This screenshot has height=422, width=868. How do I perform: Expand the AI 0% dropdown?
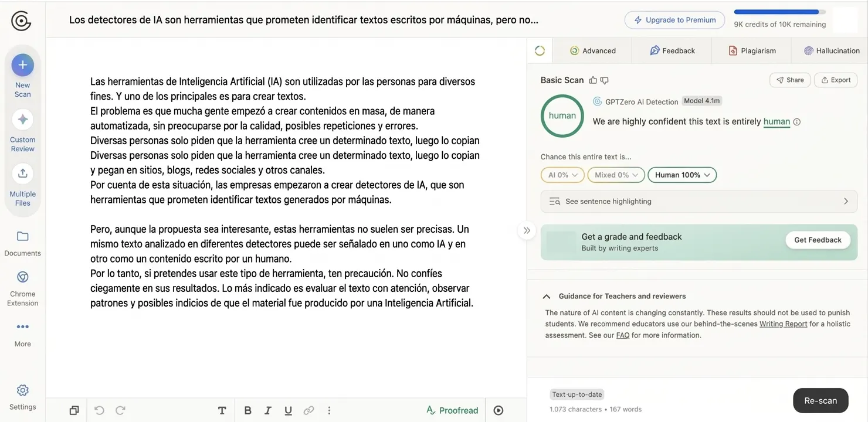[x=562, y=175]
